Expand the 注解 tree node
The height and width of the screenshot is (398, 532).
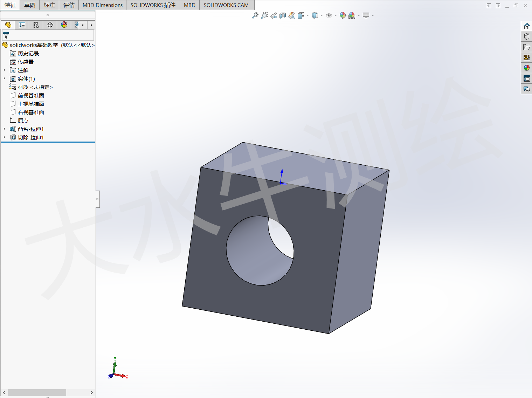click(5, 70)
